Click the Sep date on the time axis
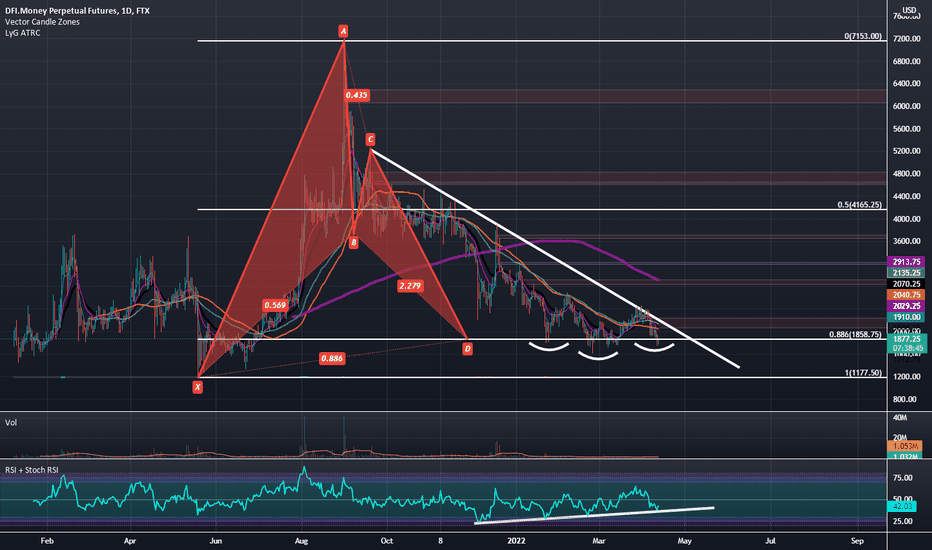 pyautogui.click(x=857, y=541)
